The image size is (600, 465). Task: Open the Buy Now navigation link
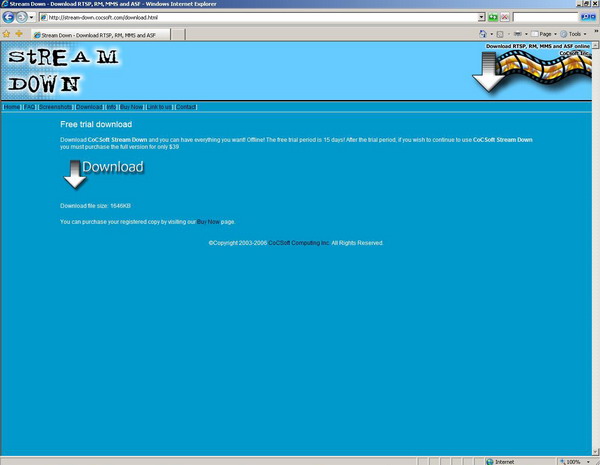click(131, 107)
